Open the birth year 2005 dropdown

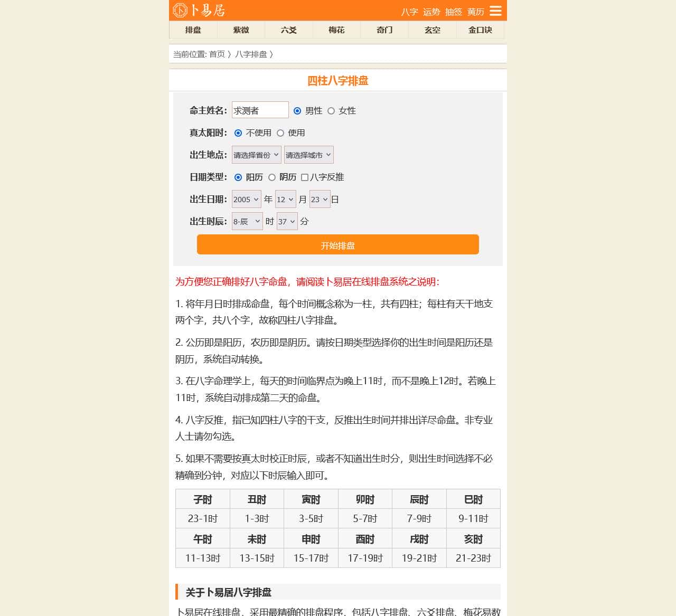[x=247, y=199]
